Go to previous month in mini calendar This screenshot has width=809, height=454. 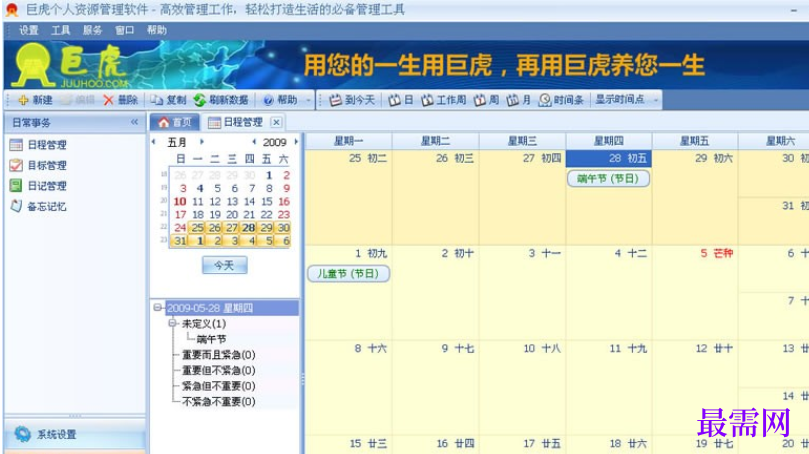[154, 142]
